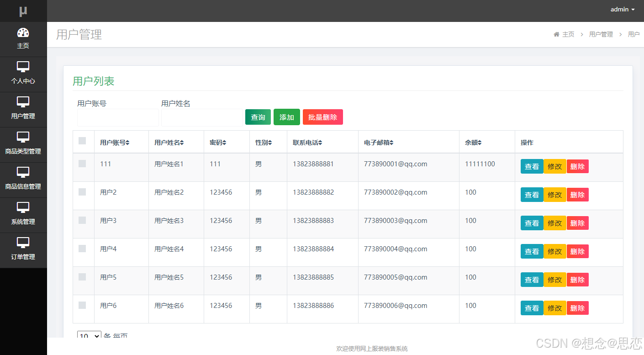The image size is (644, 355).
Task: Focus the 用户账号 search field
Action: pyautogui.click(x=118, y=117)
